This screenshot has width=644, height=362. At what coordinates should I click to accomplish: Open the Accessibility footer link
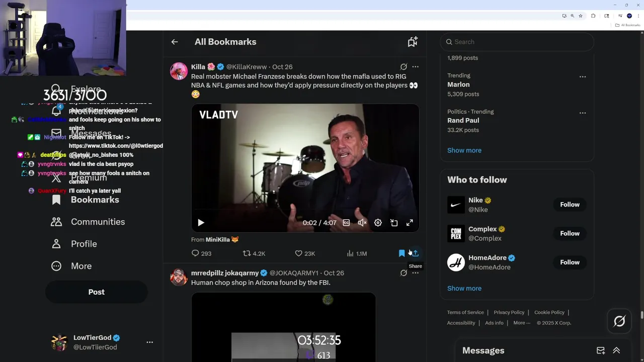(x=461, y=323)
